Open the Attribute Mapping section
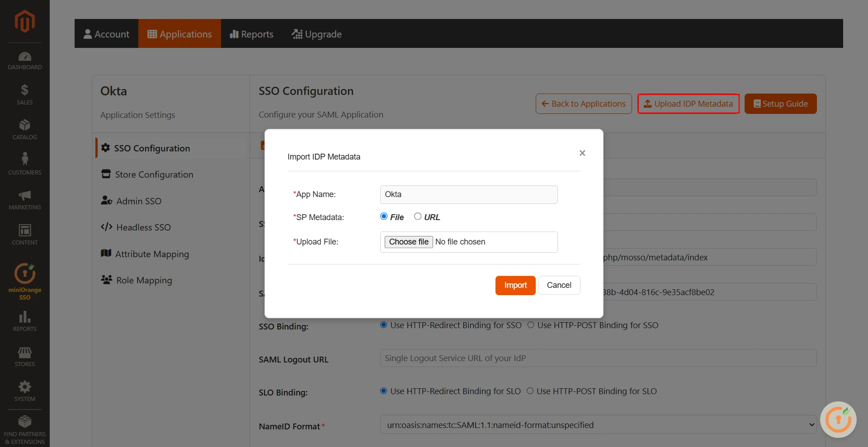Viewport: 868px width, 447px height. tap(152, 254)
